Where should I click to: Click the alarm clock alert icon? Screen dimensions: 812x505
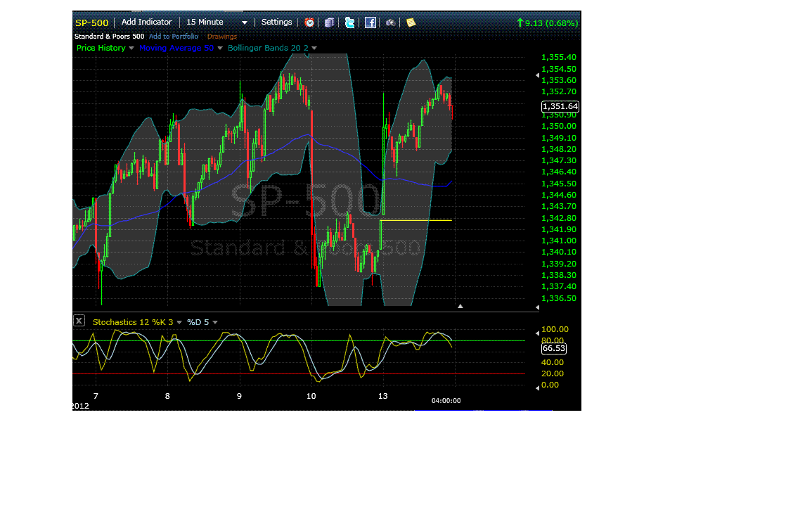(309, 23)
